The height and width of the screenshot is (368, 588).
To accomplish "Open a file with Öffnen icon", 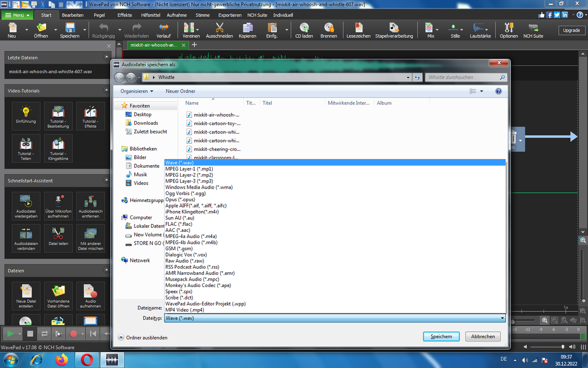I will tap(41, 30).
